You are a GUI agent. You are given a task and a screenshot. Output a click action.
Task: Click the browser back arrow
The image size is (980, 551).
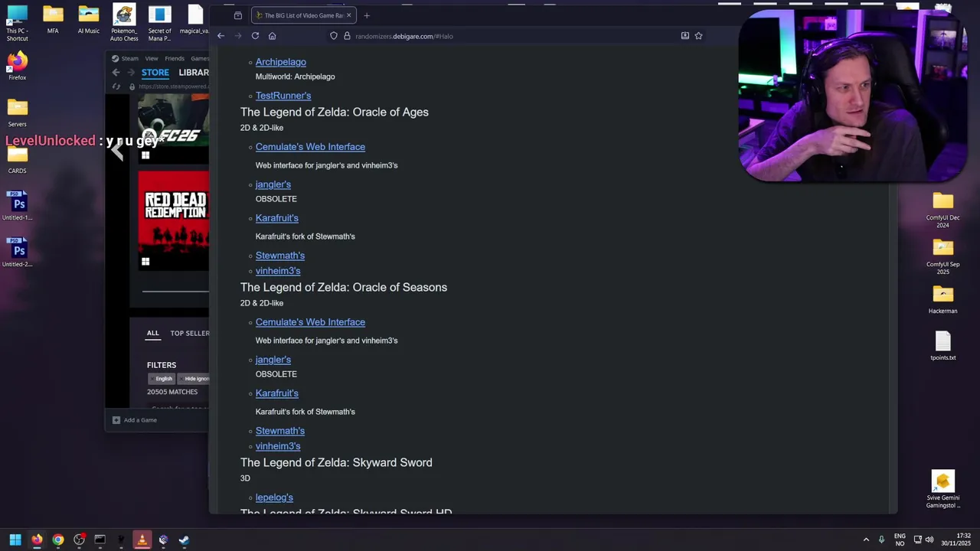click(220, 36)
